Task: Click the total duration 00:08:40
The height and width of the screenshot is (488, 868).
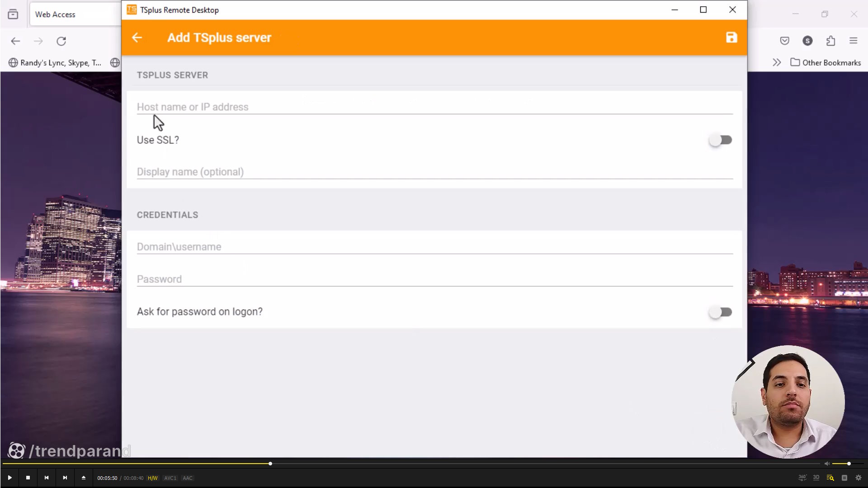Action: (x=133, y=478)
